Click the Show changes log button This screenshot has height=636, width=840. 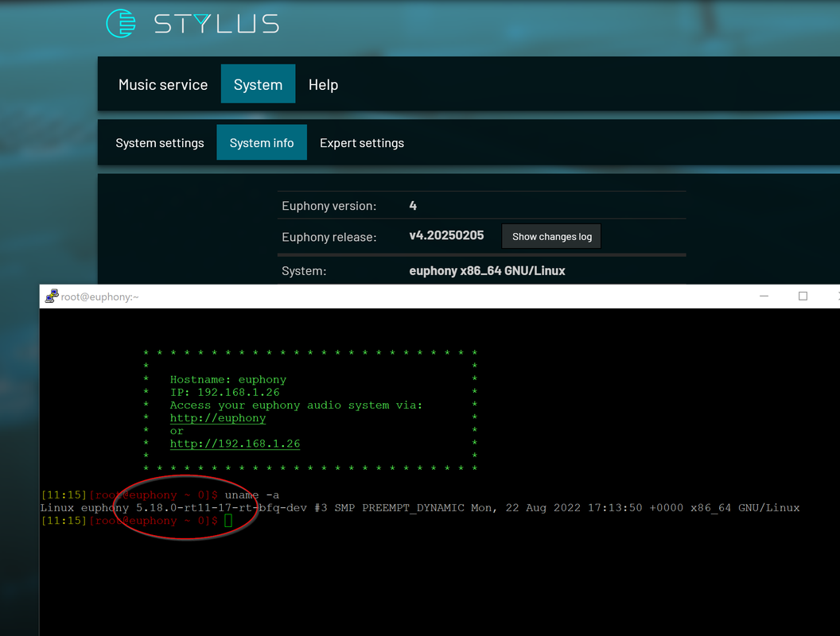(x=552, y=237)
